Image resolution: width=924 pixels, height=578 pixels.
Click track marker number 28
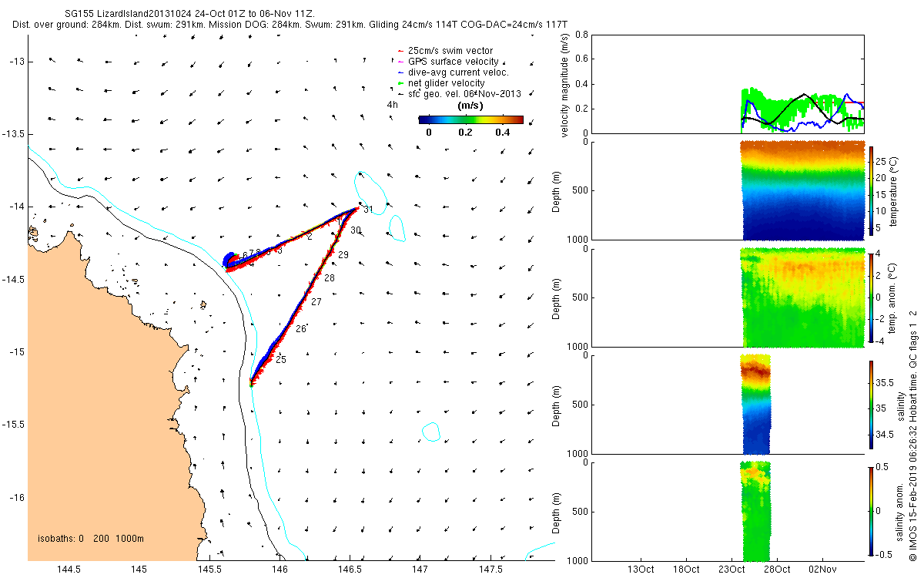(x=330, y=277)
